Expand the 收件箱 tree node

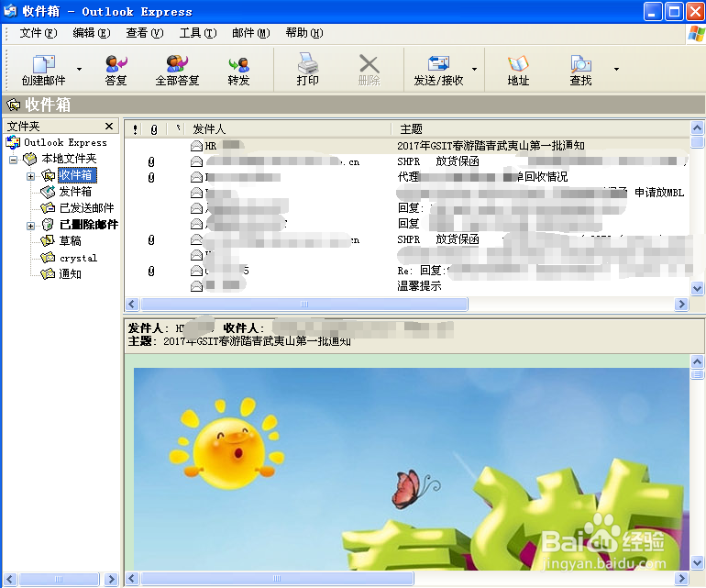click(30, 176)
